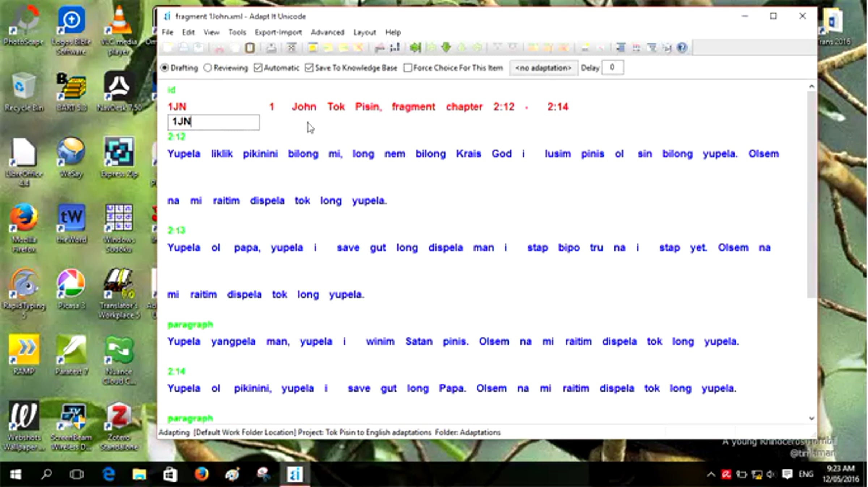Toggle Save To Knowledge Base checkbox
Image resolution: width=868 pixels, height=487 pixels.
pyautogui.click(x=309, y=68)
